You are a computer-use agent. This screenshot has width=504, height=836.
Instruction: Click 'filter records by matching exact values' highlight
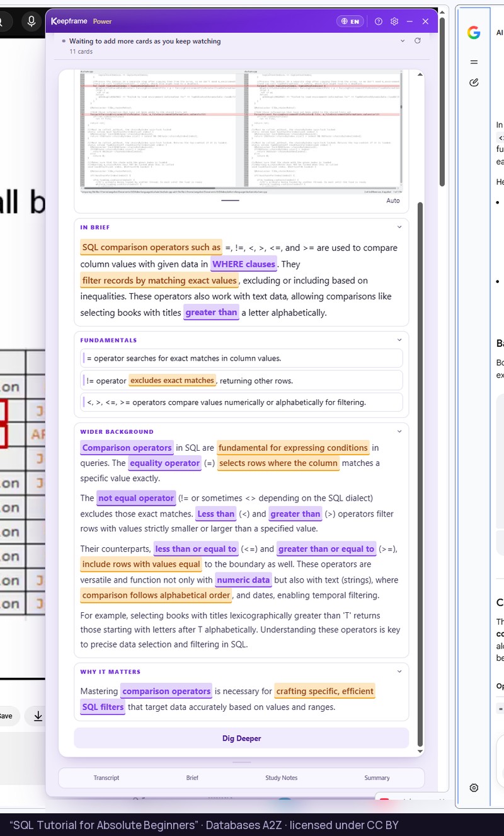(159, 281)
